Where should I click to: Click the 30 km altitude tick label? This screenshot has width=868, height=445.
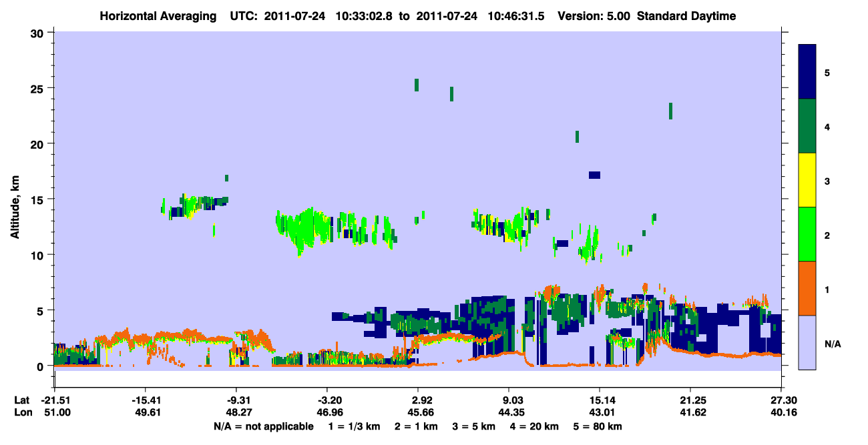tap(39, 33)
